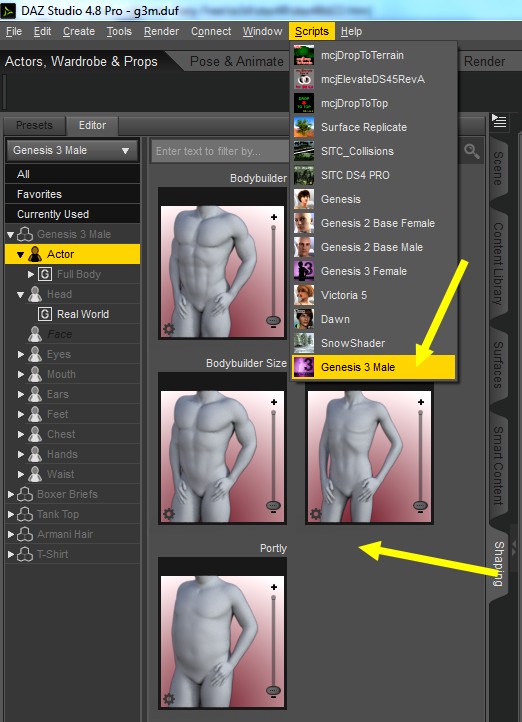The image size is (522, 722).
Task: Open the Help menu
Action: (351, 31)
